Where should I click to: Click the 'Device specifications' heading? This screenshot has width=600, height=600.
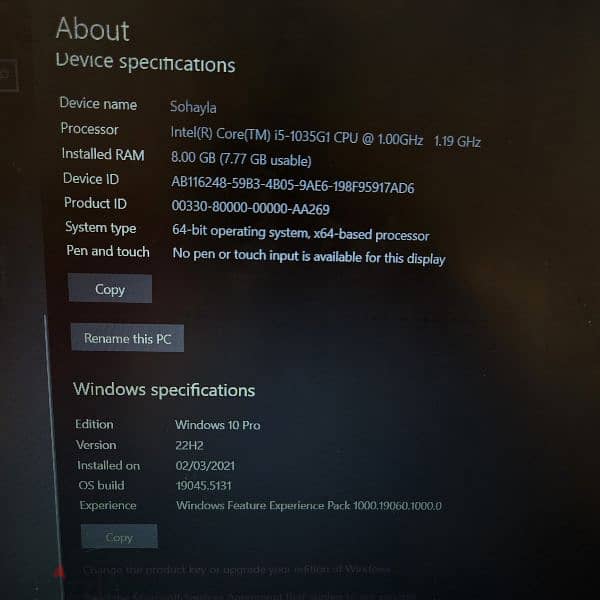click(145, 63)
